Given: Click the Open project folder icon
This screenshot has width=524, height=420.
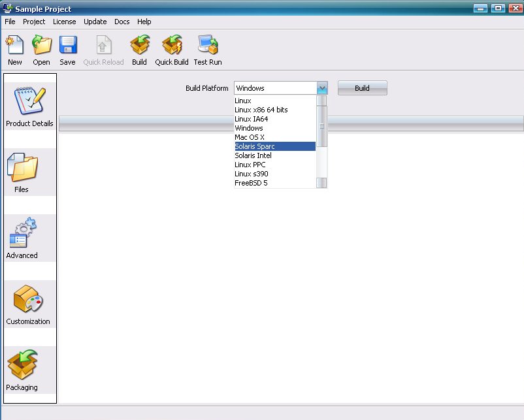Looking at the screenshot, I should click(41, 45).
